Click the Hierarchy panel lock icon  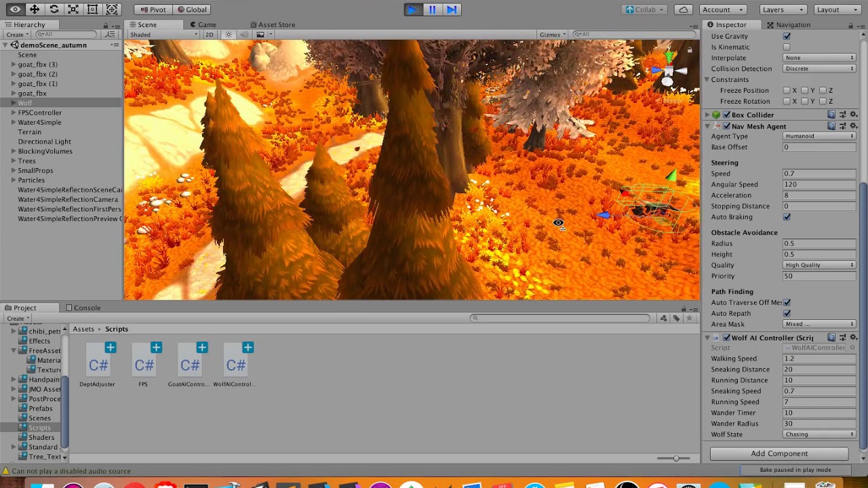tap(106, 25)
